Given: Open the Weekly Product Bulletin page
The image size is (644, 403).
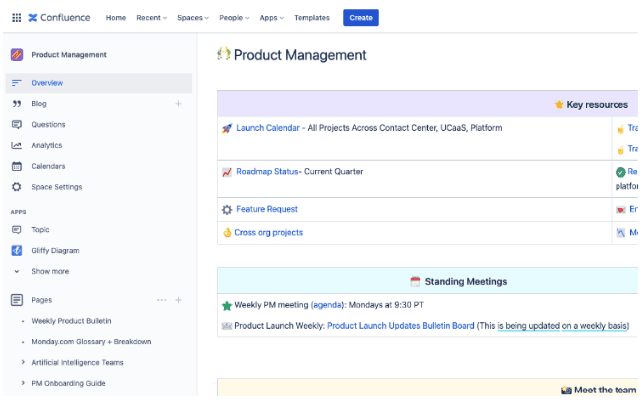Looking at the screenshot, I should pyautogui.click(x=71, y=321).
